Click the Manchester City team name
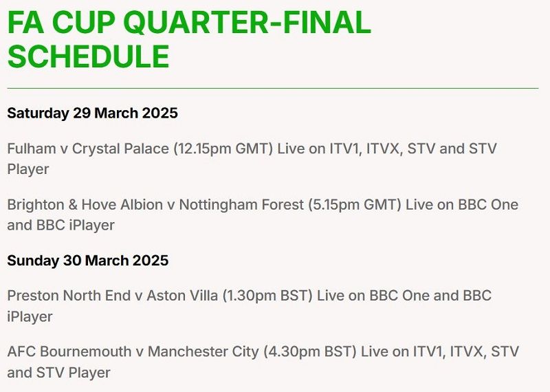Viewport: 550px width, 392px height. [x=203, y=351]
